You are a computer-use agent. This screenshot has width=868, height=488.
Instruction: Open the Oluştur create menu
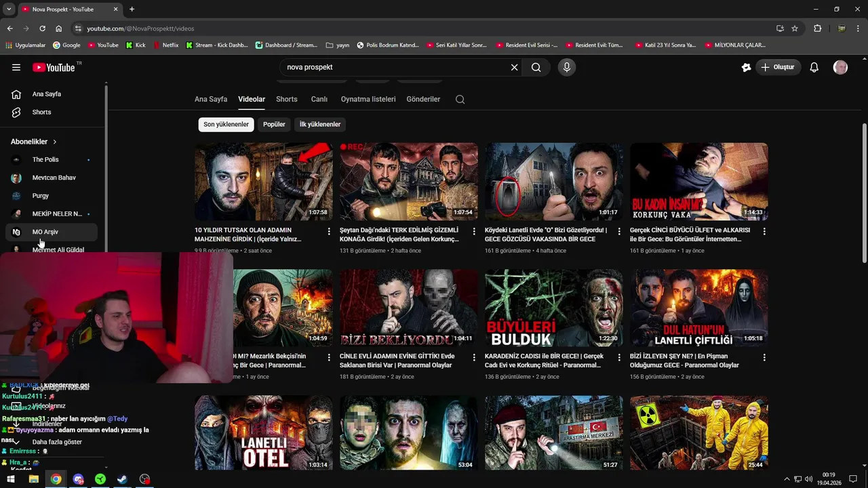pyautogui.click(x=778, y=67)
